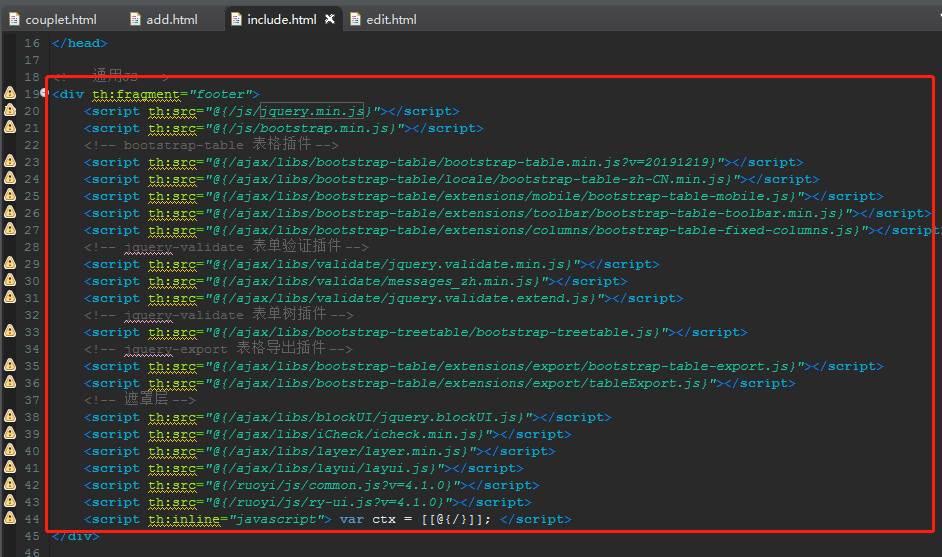Click the warning marker on line 21
The height and width of the screenshot is (557, 942).
tap(10, 126)
